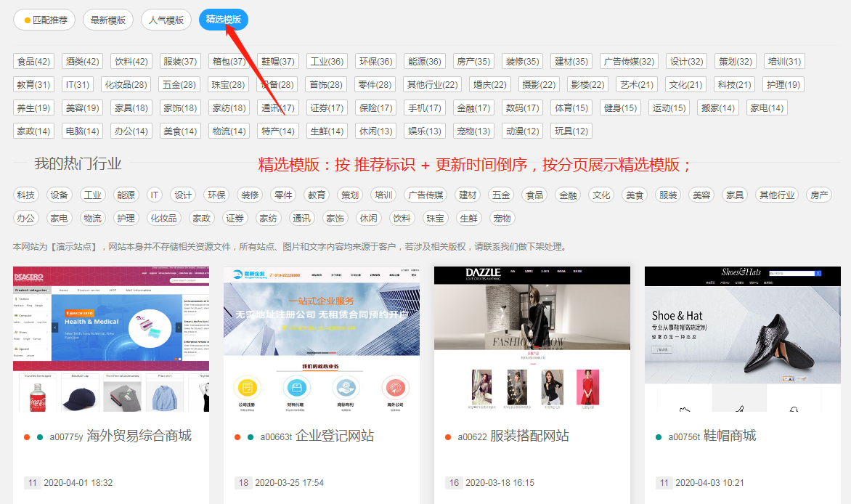Open the 海外贸易综合商城 template thumbnail
The height and width of the screenshot is (504, 851).
(x=111, y=339)
